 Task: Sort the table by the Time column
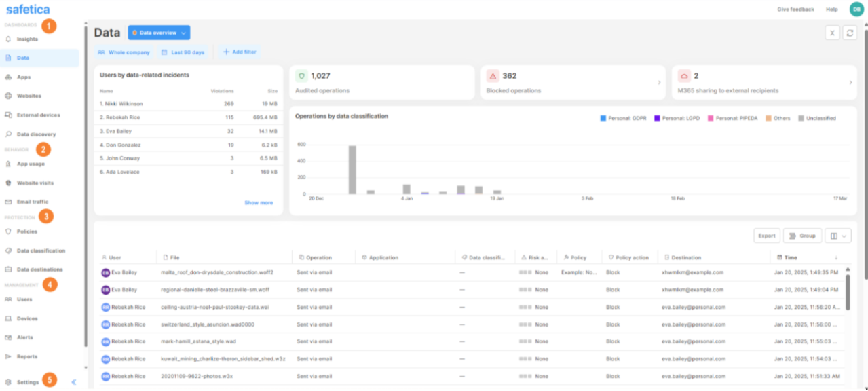791,257
